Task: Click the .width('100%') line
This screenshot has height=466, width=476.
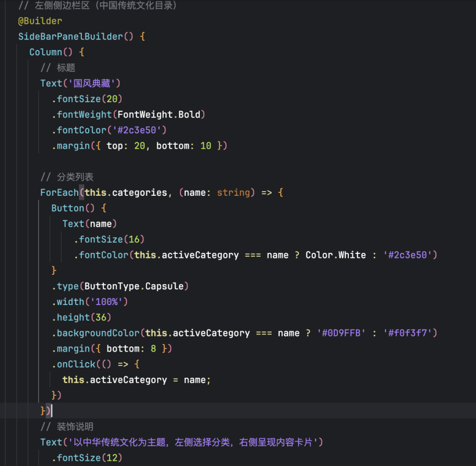Action: coord(89,302)
